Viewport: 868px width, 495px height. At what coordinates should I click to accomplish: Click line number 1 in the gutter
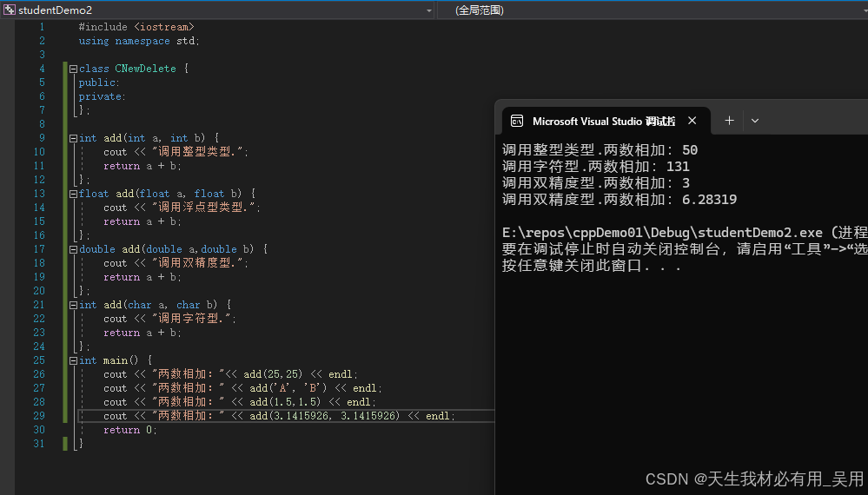point(42,27)
